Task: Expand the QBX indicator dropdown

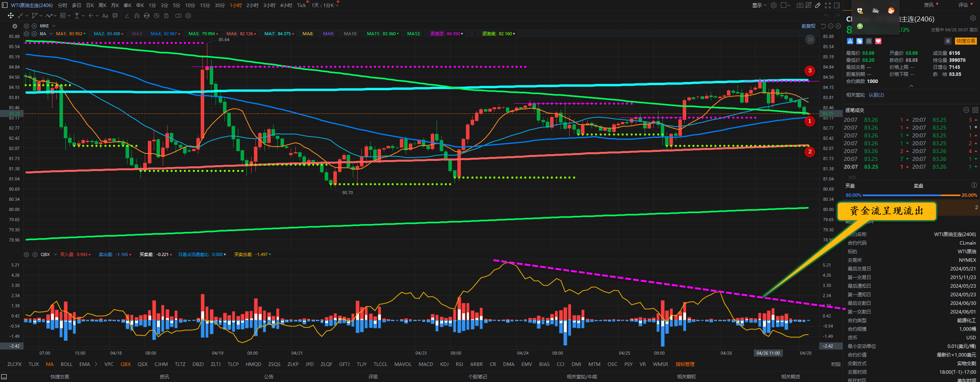Action: coord(55,254)
